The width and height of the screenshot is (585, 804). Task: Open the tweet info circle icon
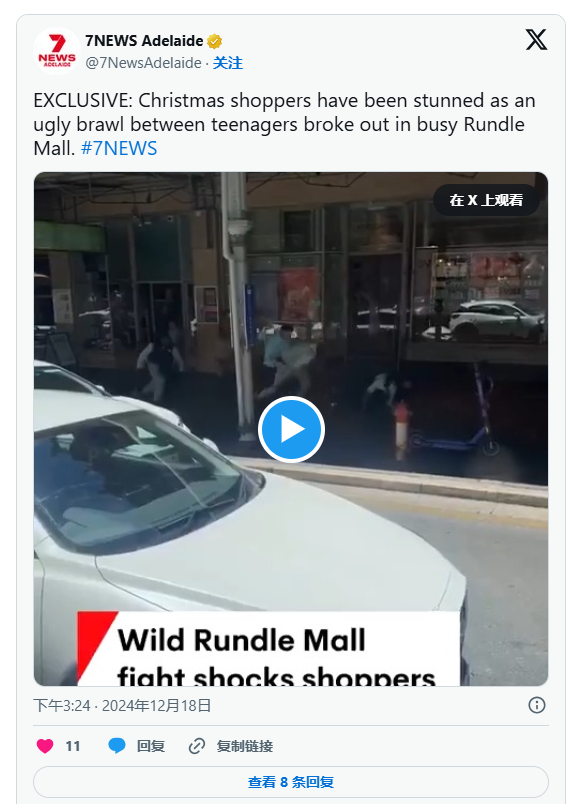pyautogui.click(x=537, y=705)
